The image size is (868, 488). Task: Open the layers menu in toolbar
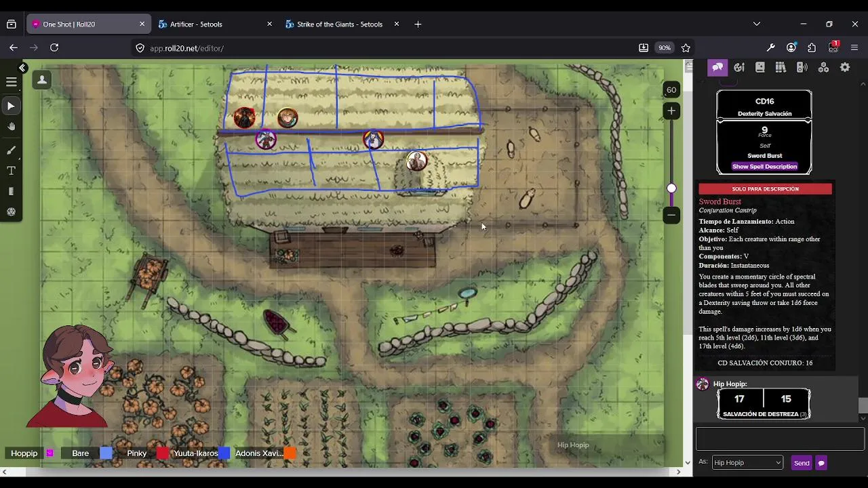click(12, 82)
